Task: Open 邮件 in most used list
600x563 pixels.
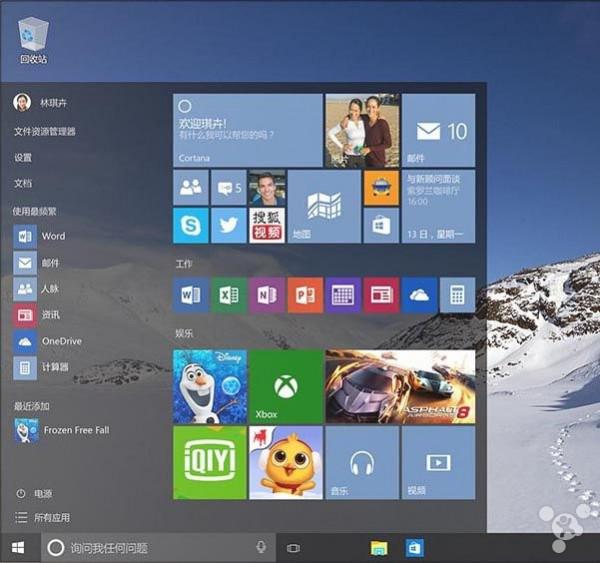Action: pos(36,263)
